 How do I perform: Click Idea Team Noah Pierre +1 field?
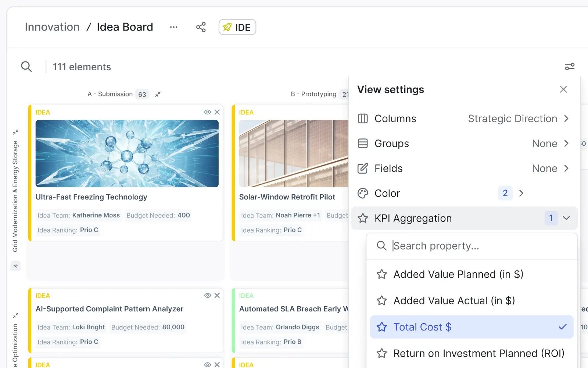coord(280,215)
